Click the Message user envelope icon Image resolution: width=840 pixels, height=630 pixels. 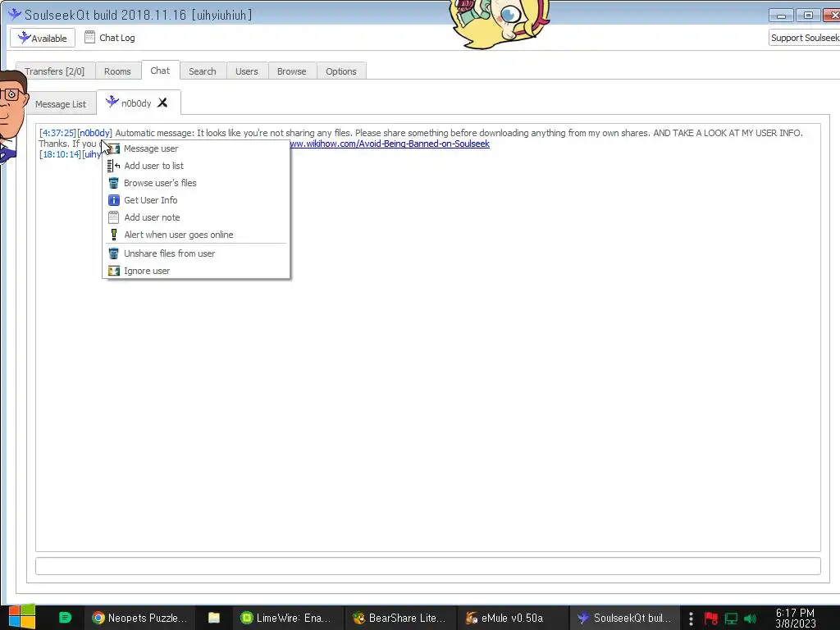(x=114, y=148)
